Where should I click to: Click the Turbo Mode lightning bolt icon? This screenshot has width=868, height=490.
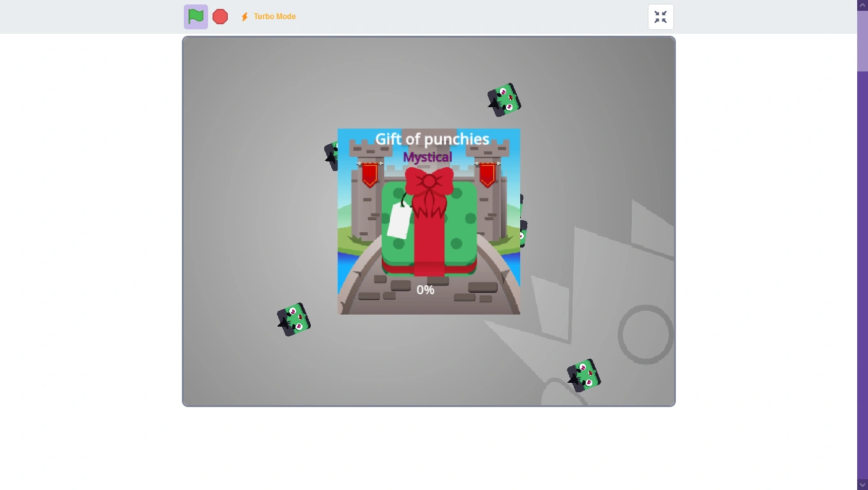244,17
